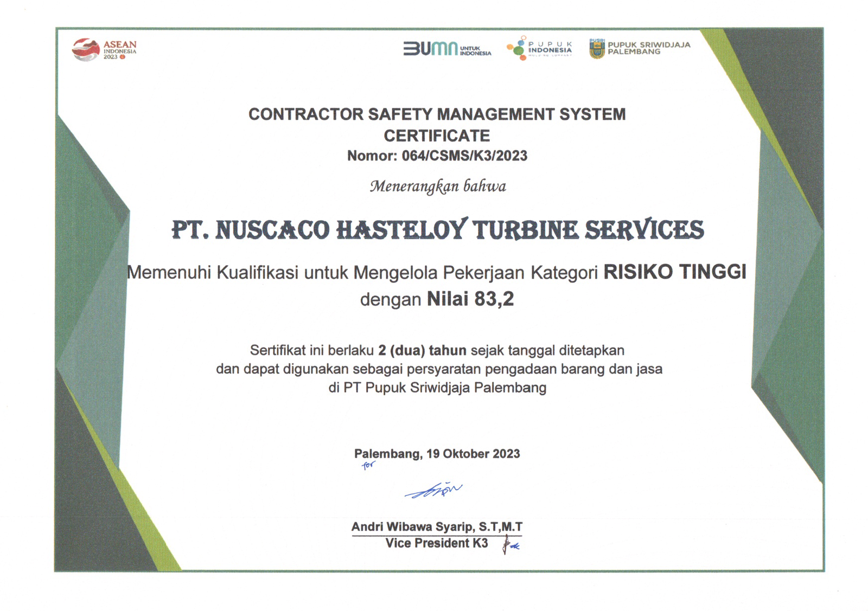Image resolution: width=868 pixels, height=611 pixels.
Task: Click the date Palembang, 19 Oktober 2023
Action: pos(437,454)
